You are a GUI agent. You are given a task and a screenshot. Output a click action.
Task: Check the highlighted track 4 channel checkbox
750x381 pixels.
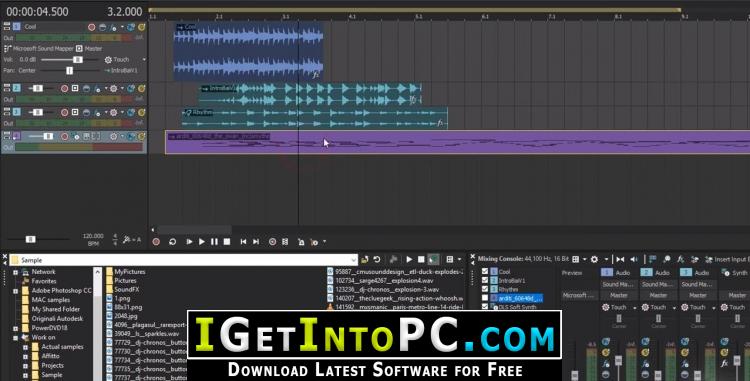click(485, 298)
